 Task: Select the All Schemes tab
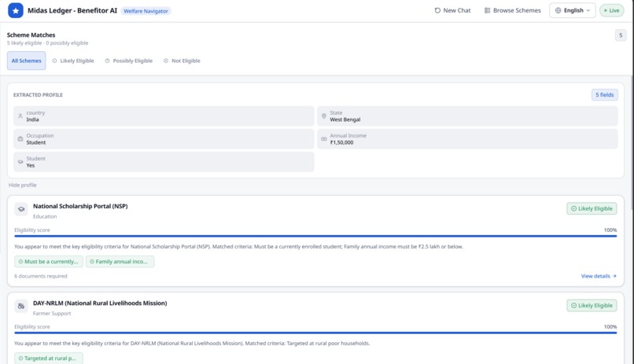[x=26, y=61]
